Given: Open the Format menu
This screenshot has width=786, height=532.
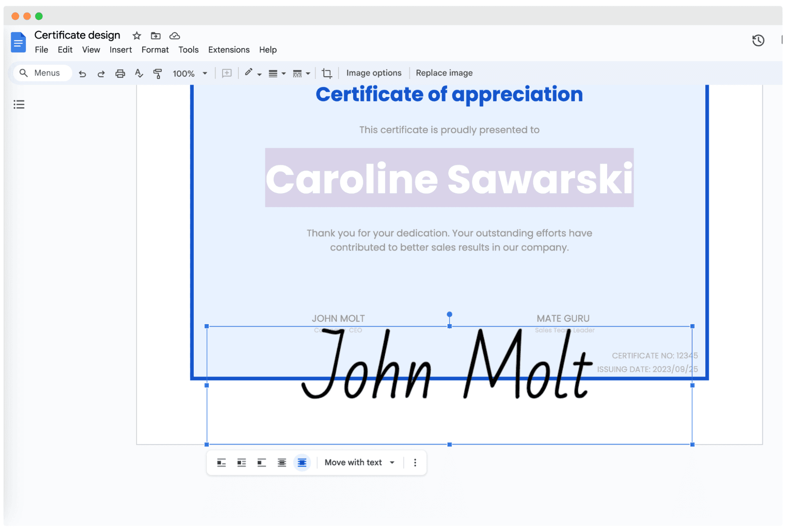Looking at the screenshot, I should coord(155,50).
